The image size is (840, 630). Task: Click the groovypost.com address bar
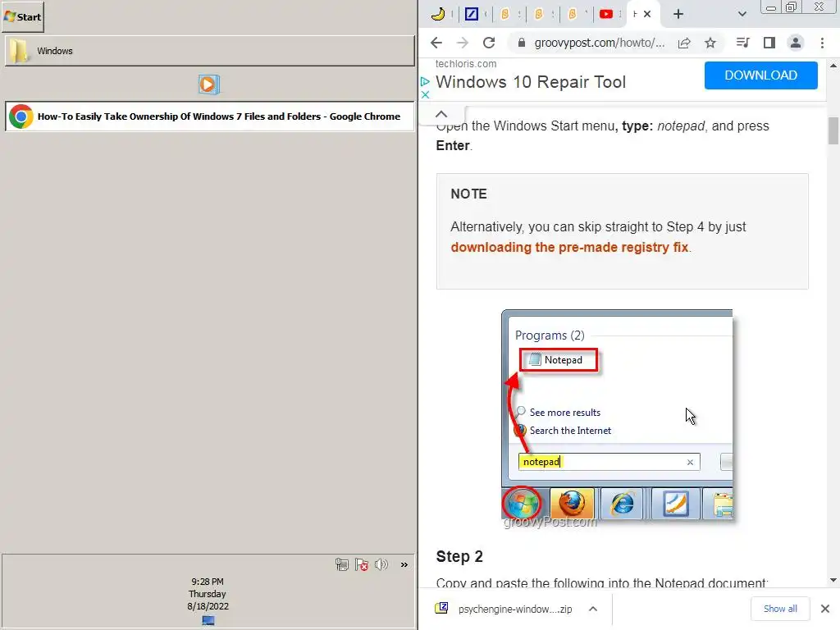click(x=599, y=43)
